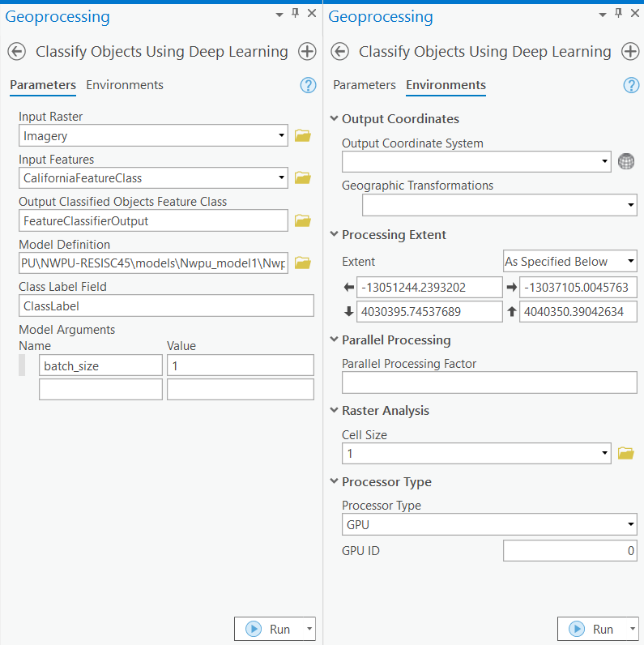644x645 pixels.
Task: Click the Cell Size browse folder icon
Action: click(x=625, y=454)
